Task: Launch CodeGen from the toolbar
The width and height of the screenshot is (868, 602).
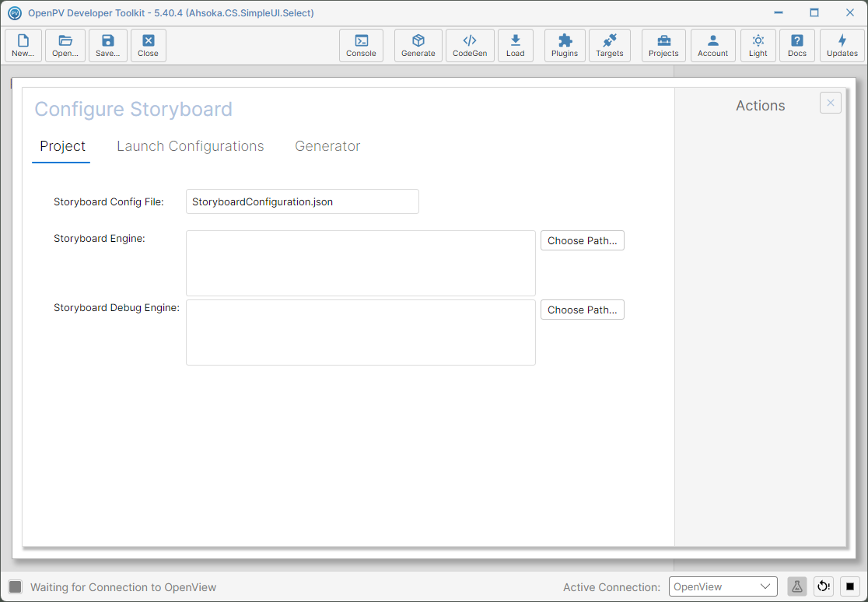Action: tap(470, 45)
